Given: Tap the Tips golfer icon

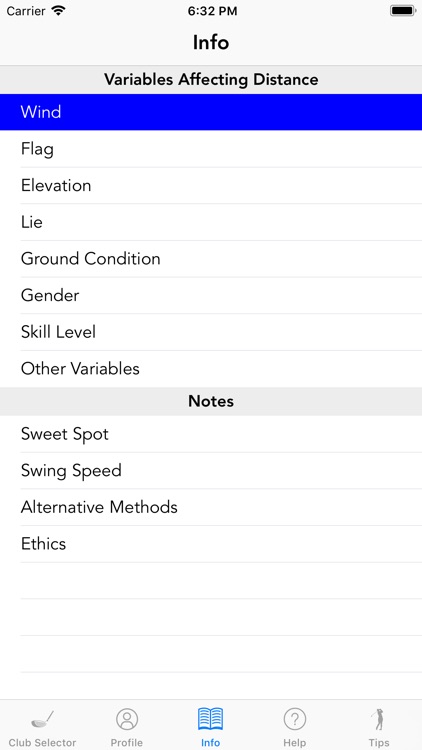Looking at the screenshot, I should (x=378, y=719).
